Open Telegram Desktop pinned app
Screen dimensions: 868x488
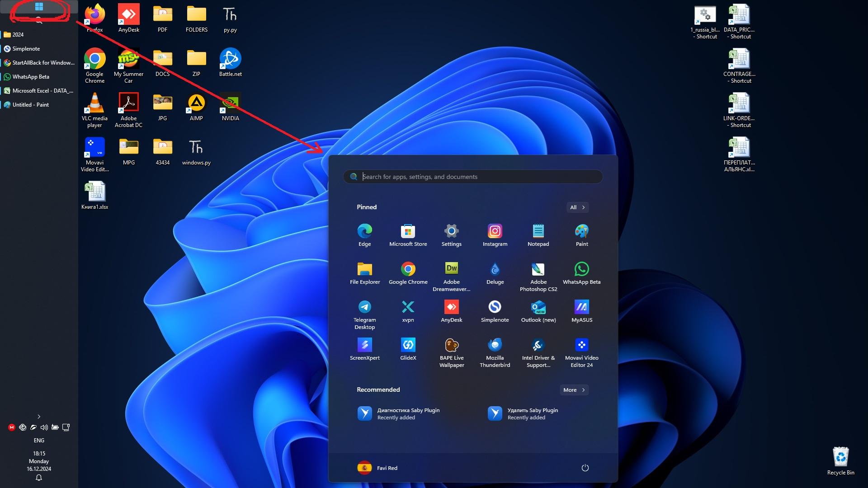point(364,314)
